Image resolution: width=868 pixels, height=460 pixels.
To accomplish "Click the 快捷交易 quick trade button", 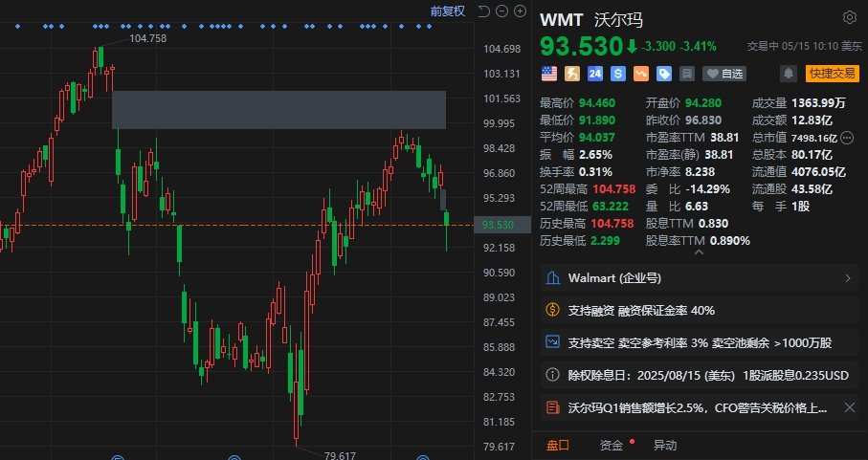I will 833,73.
